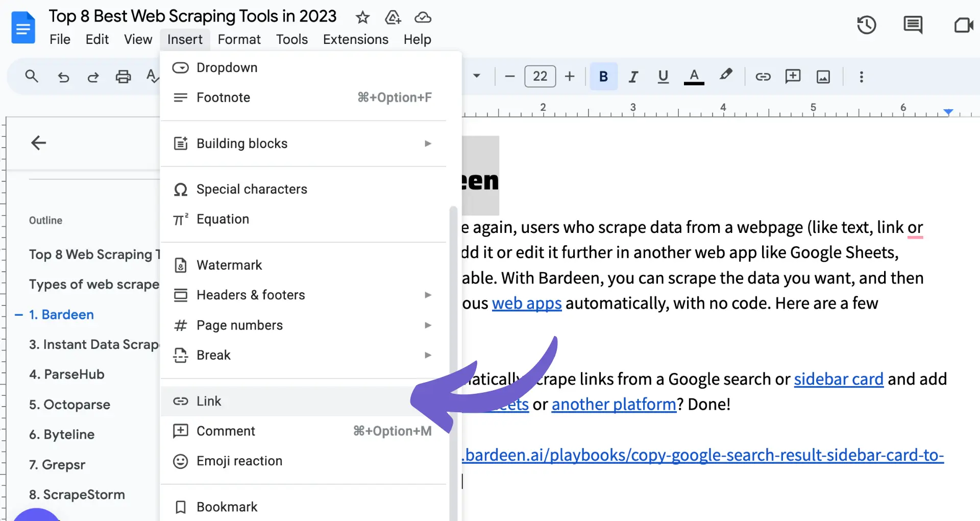The height and width of the screenshot is (521, 980).
Task: Open the 'sidebar card' hyperlink
Action: click(x=839, y=379)
